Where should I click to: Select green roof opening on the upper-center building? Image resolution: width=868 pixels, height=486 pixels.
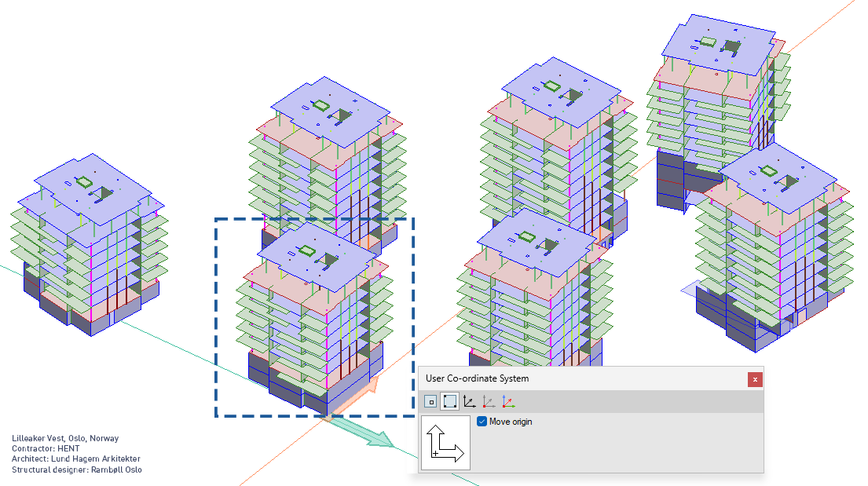321,104
